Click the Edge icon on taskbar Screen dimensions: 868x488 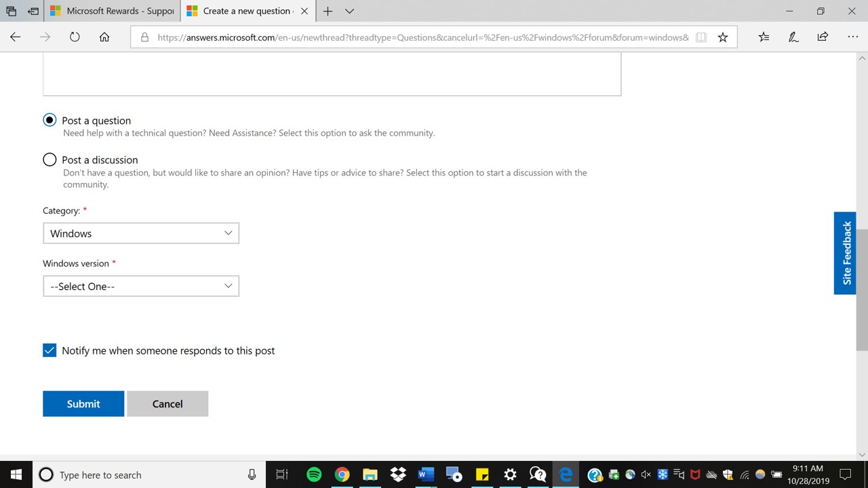pyautogui.click(x=566, y=474)
